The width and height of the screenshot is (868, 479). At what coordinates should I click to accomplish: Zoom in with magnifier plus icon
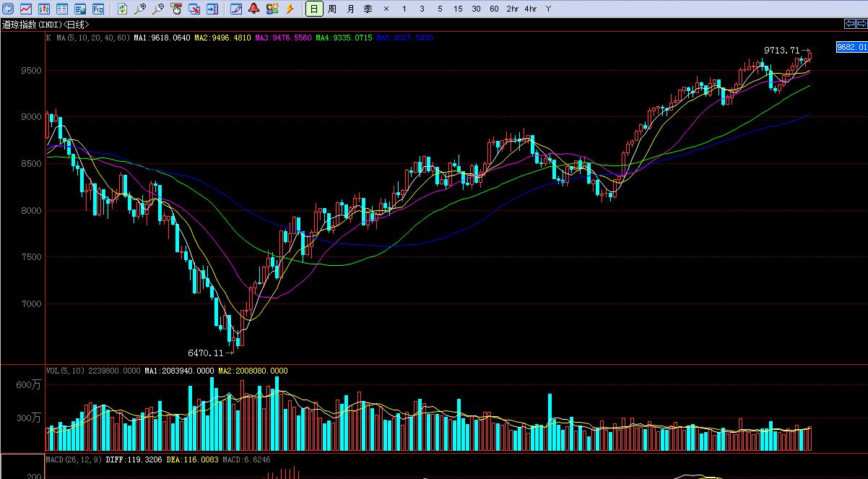tap(140, 9)
